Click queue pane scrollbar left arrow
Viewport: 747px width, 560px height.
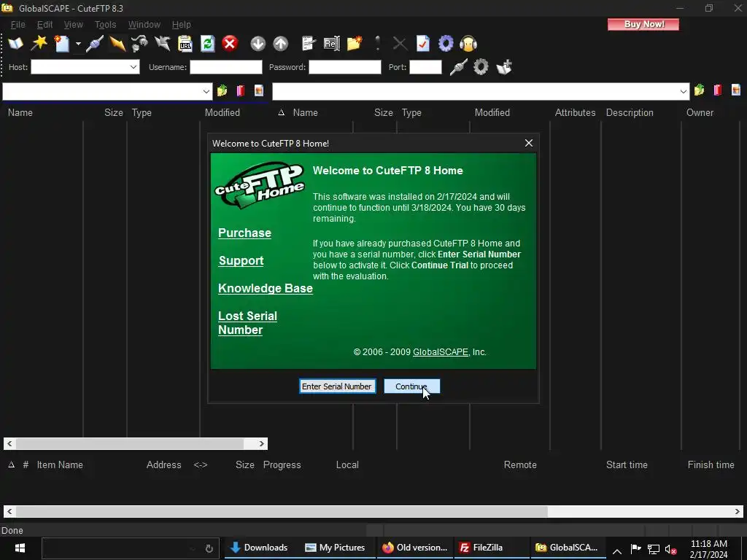pos(9,511)
